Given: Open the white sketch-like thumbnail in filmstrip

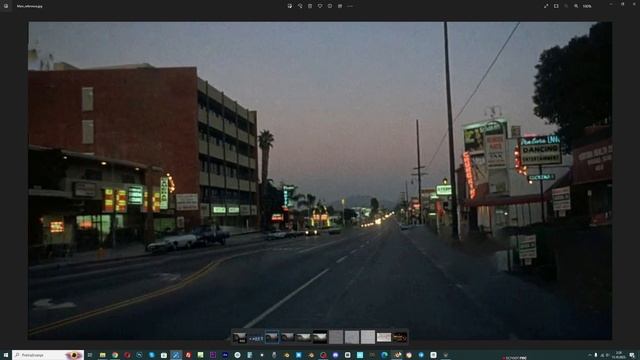Looking at the screenshot, I should pyautogui.click(x=384, y=337).
